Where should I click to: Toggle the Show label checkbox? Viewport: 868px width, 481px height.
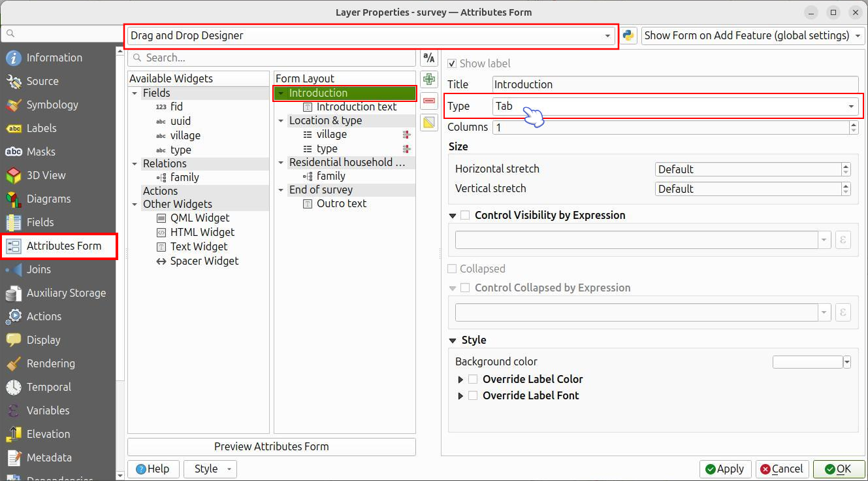pos(453,63)
